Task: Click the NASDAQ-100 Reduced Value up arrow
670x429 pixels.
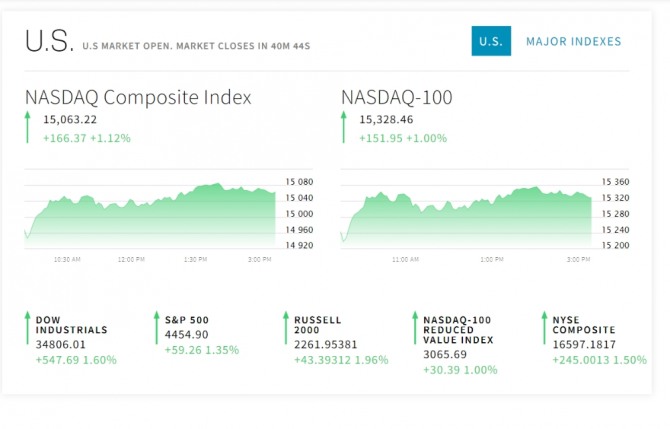Action: click(x=415, y=328)
